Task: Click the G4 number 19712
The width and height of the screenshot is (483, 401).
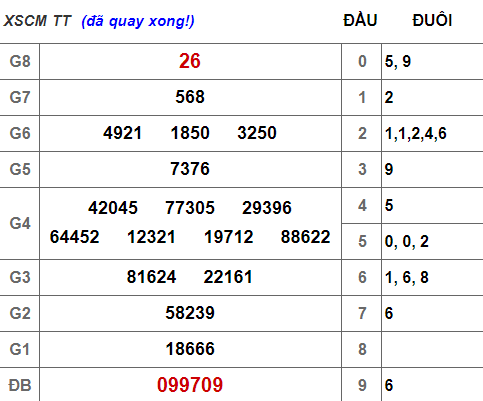Action: tap(229, 237)
